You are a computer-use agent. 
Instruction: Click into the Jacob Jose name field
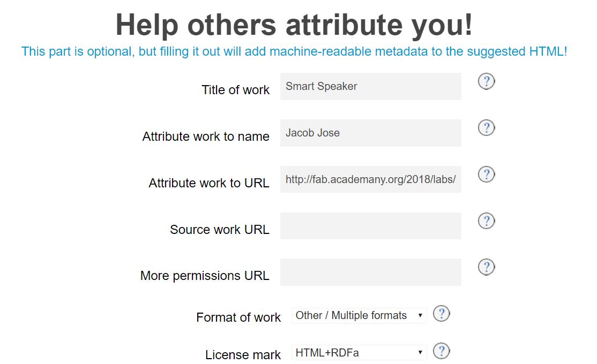(370, 133)
